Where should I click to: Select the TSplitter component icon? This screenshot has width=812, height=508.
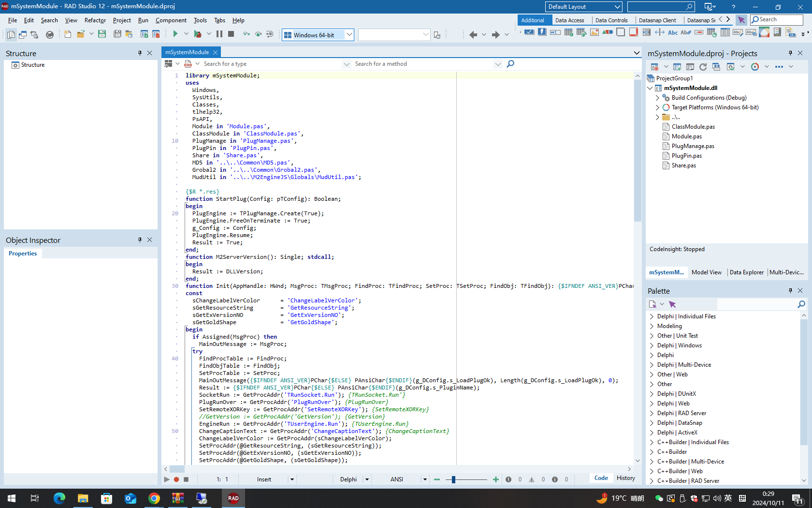pyautogui.click(x=660, y=32)
